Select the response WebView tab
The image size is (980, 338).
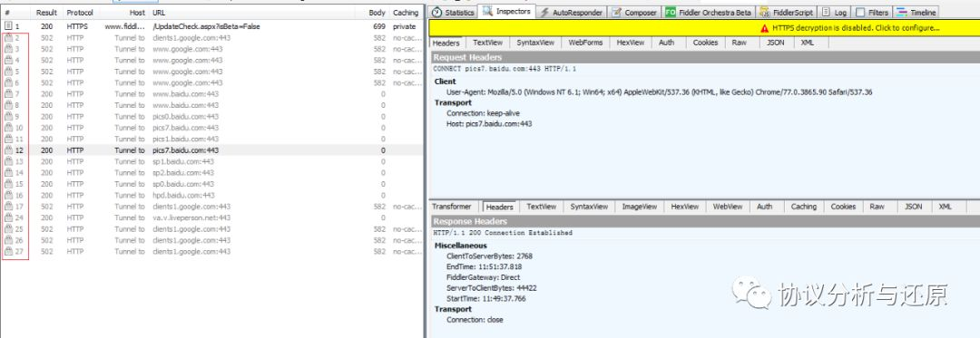728,207
